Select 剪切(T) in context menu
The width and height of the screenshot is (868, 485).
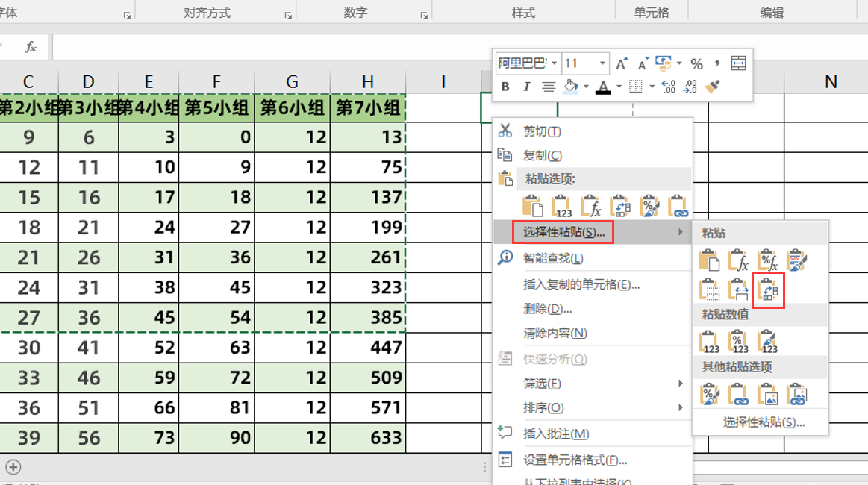pos(593,131)
